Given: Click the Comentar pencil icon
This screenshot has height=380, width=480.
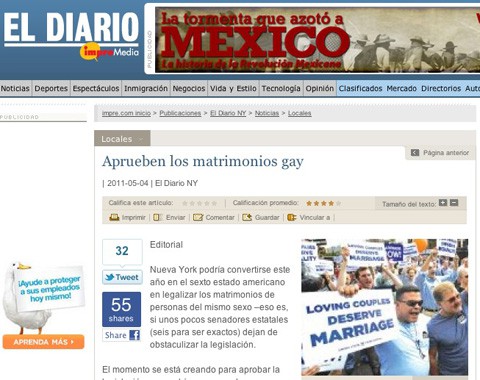Looking at the screenshot, I should coord(198,217).
